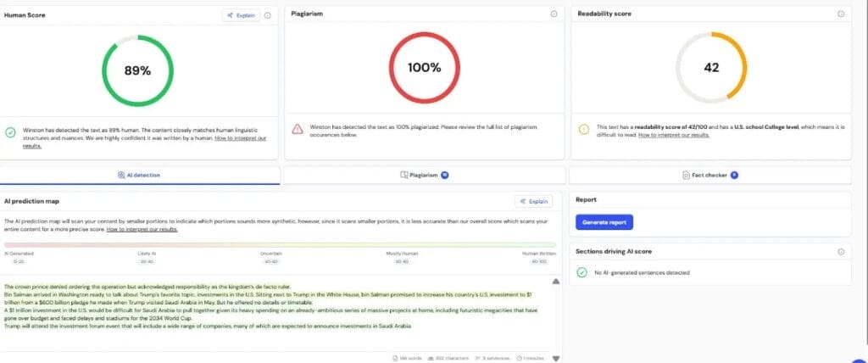Click the Human Score info icon
The image size is (868, 363).
pos(268,15)
